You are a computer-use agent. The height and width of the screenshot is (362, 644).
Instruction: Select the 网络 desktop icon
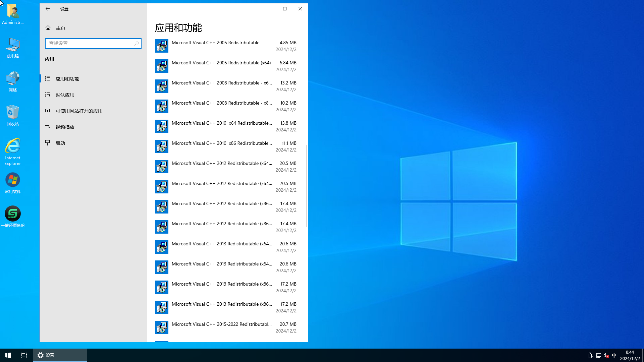13,81
